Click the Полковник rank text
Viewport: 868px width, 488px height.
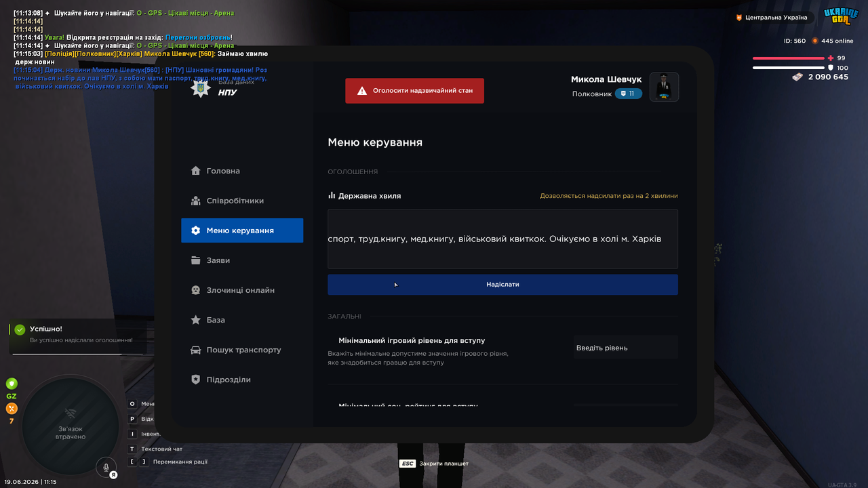(592, 94)
